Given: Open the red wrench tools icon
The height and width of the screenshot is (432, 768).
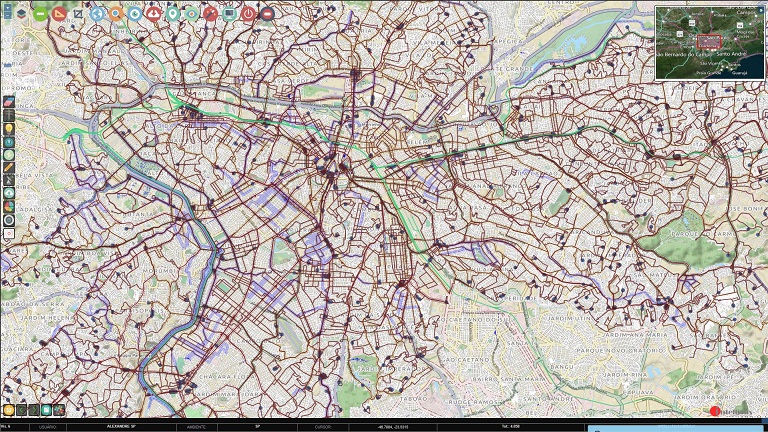Looking at the screenshot, I should point(211,15).
